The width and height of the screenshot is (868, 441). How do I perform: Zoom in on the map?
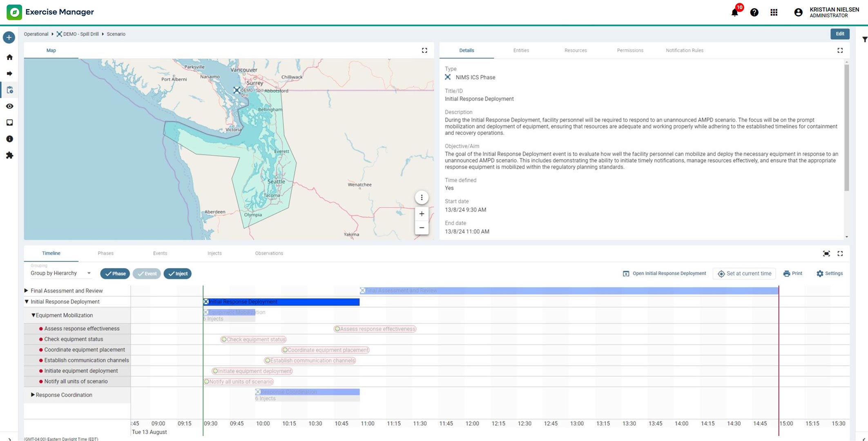422,214
